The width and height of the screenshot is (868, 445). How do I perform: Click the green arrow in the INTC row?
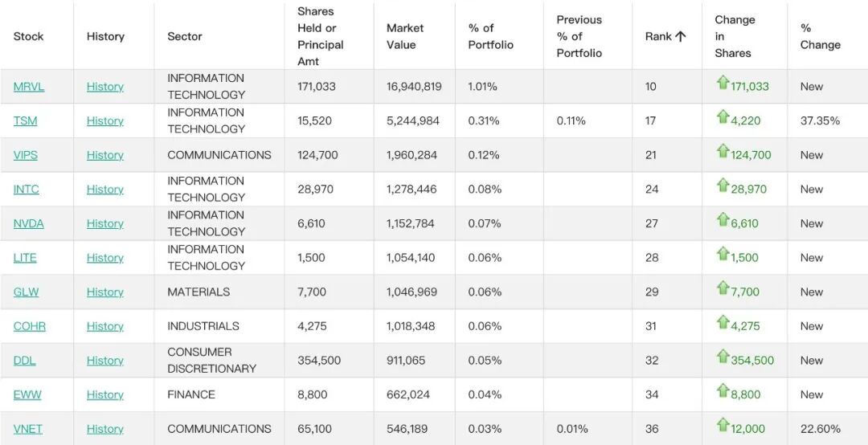coord(723,186)
